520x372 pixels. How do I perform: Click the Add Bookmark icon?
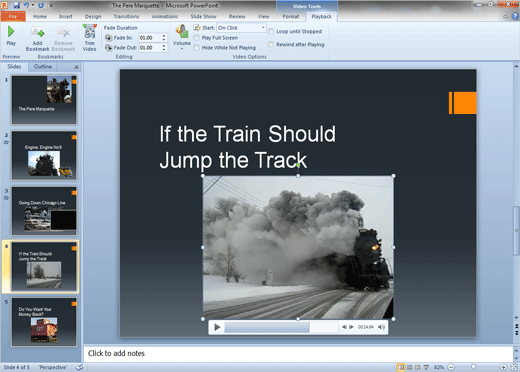tap(38, 32)
